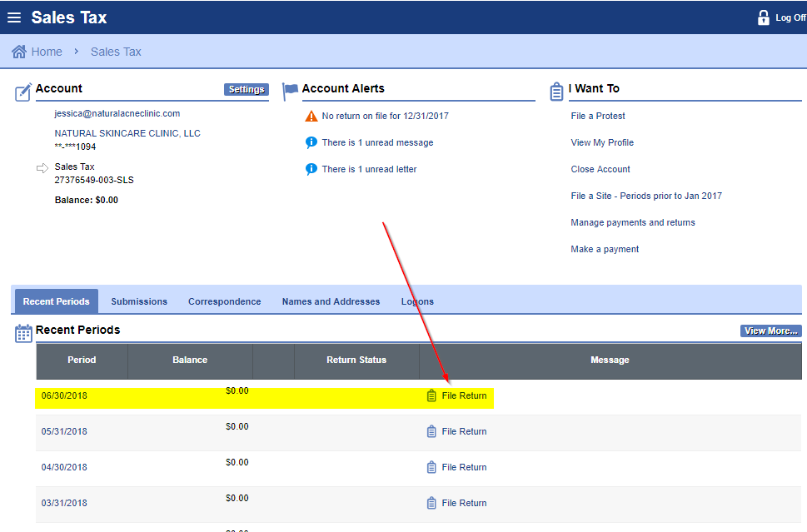Click clipboard icon in 03/31/2018 row
Screen dimensions: 807x532
pos(431,503)
